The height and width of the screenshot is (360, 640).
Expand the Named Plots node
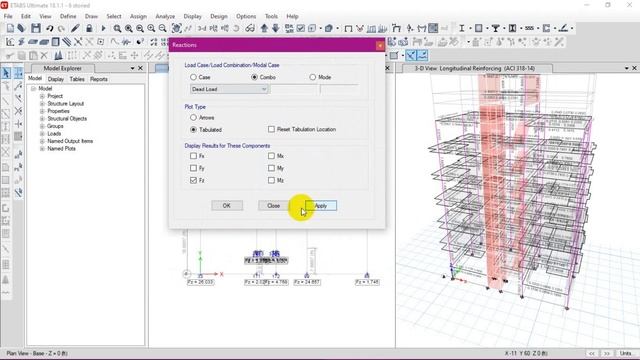pyautogui.click(x=42, y=149)
